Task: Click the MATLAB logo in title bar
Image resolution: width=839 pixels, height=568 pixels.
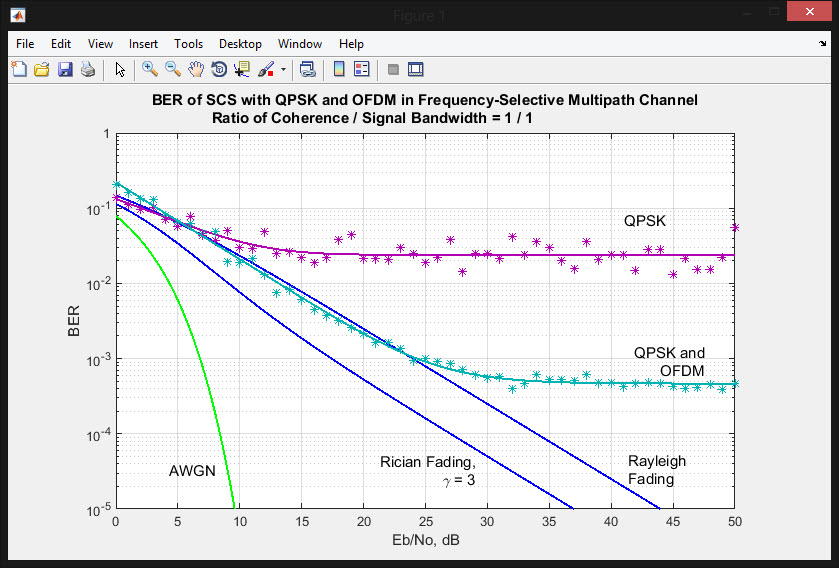Action: [x=18, y=15]
